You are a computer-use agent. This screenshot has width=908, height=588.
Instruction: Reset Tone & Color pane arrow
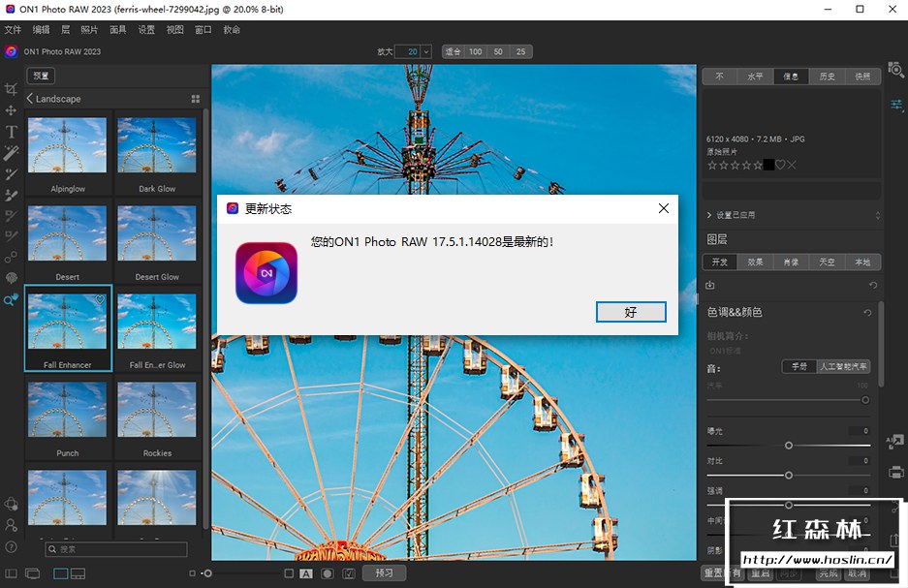point(867,313)
